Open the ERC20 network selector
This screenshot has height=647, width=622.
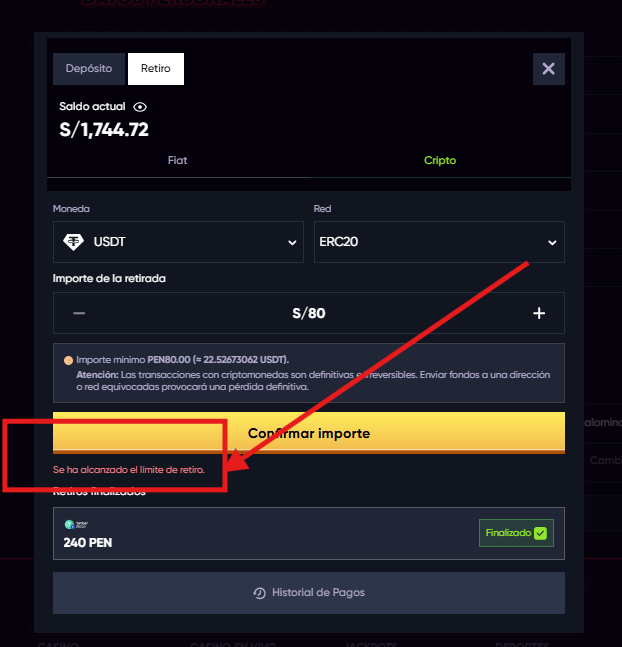pos(439,242)
